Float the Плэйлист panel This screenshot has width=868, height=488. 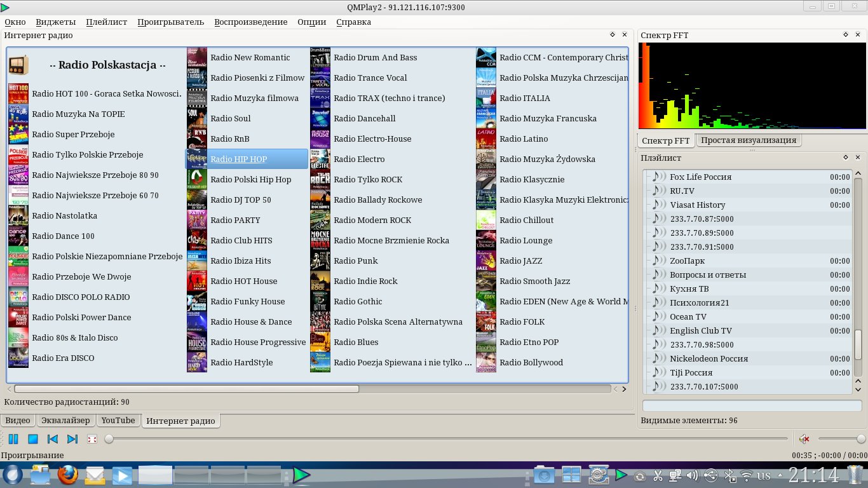tap(846, 157)
